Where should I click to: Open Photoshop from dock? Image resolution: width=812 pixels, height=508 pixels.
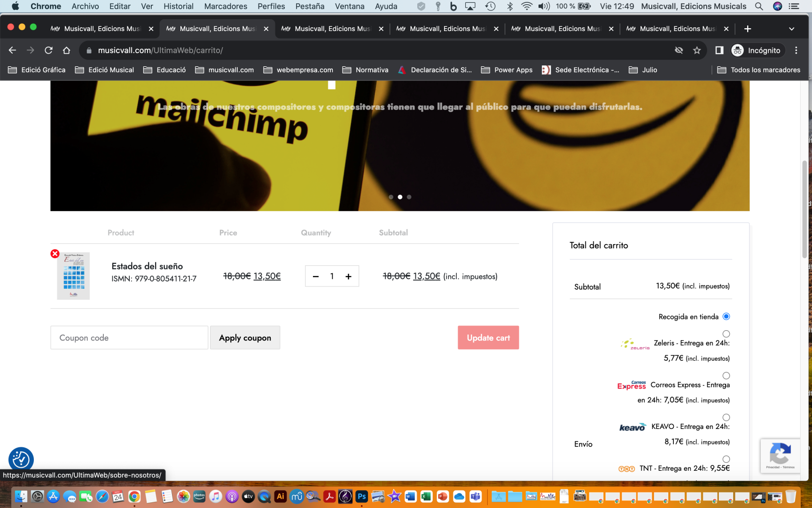[x=361, y=496]
